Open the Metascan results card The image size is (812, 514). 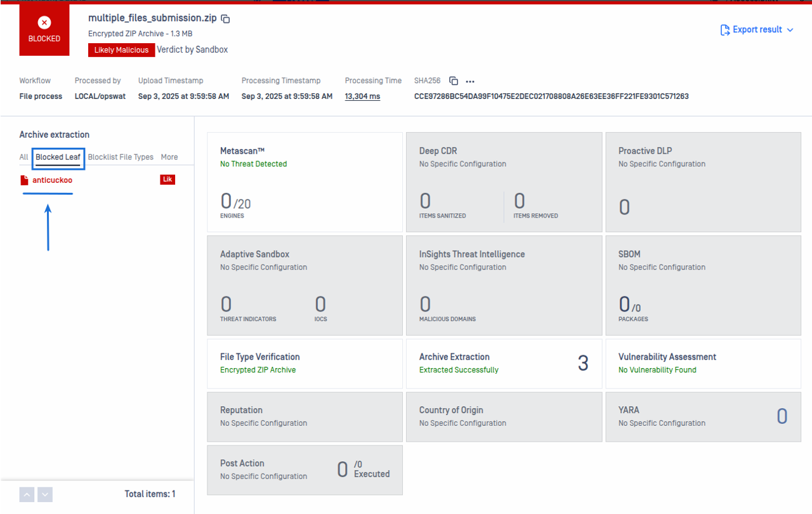[x=304, y=182]
